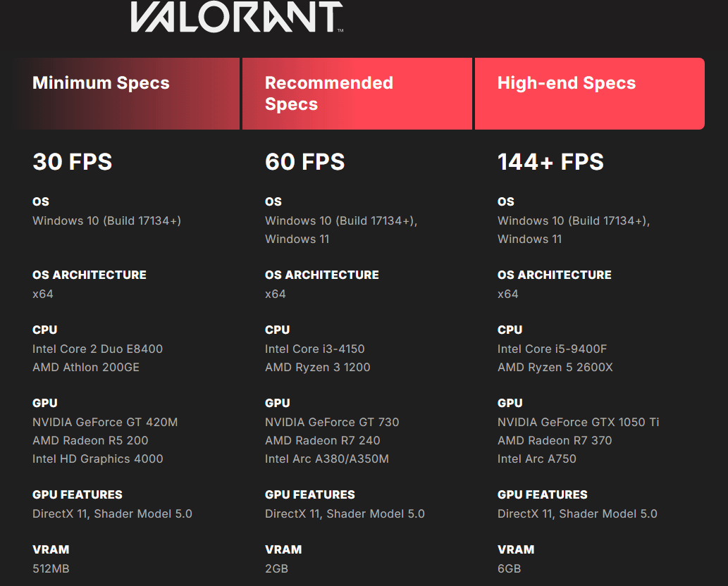Click the '2GB' VRAM value
728x586 pixels.
[x=277, y=569]
